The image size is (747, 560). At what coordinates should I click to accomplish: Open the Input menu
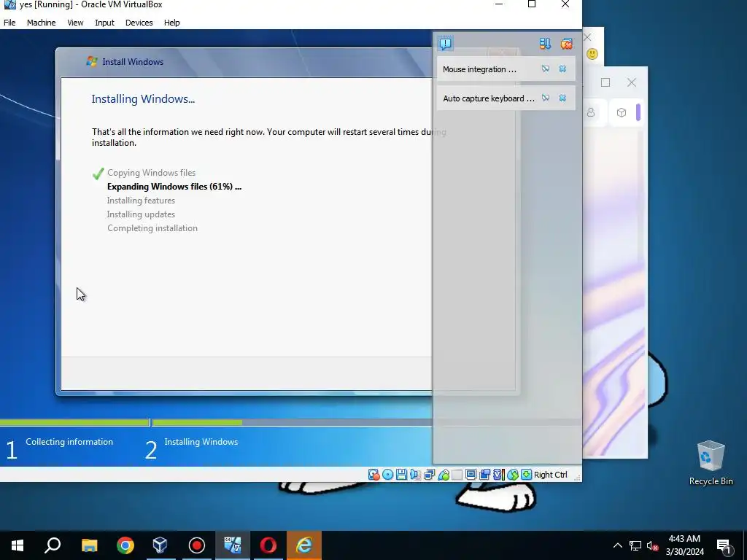(x=104, y=23)
